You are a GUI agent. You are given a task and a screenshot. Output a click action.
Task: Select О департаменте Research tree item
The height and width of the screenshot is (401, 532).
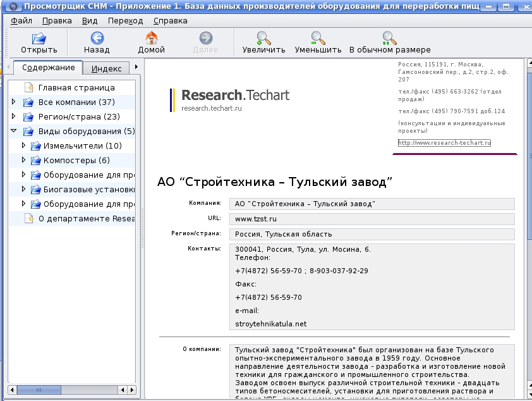[x=87, y=219]
